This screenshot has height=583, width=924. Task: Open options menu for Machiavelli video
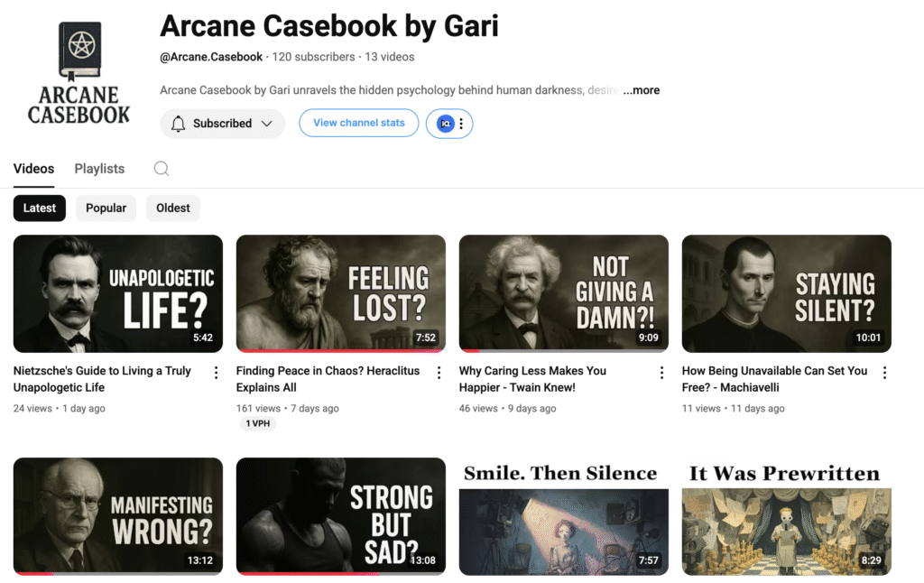click(x=884, y=373)
